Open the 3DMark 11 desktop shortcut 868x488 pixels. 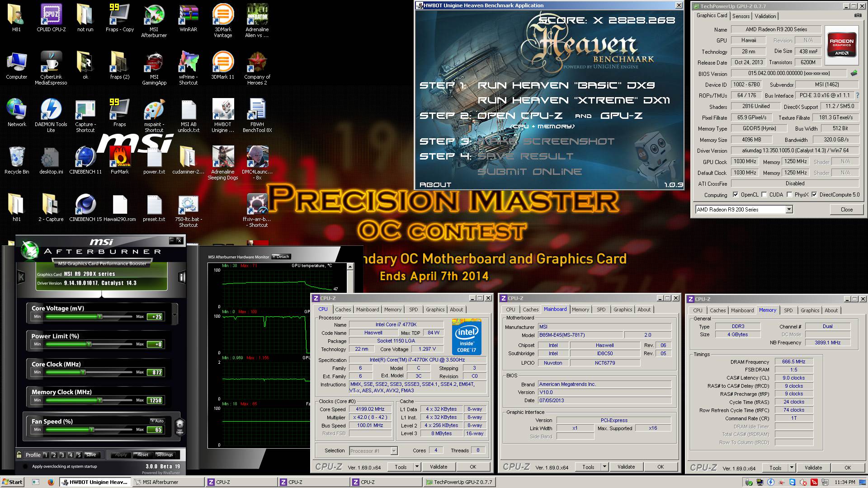[222, 66]
